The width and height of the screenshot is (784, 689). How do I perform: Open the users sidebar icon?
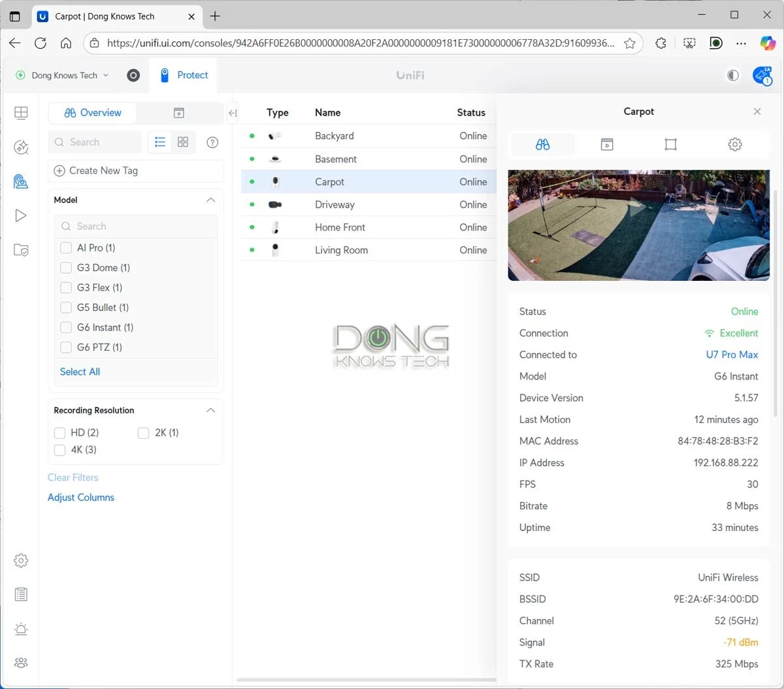(21, 663)
